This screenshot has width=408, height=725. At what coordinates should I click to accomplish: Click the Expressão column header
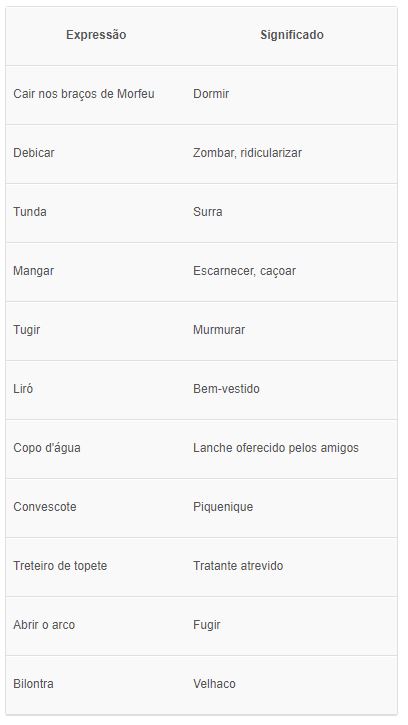[x=96, y=35]
